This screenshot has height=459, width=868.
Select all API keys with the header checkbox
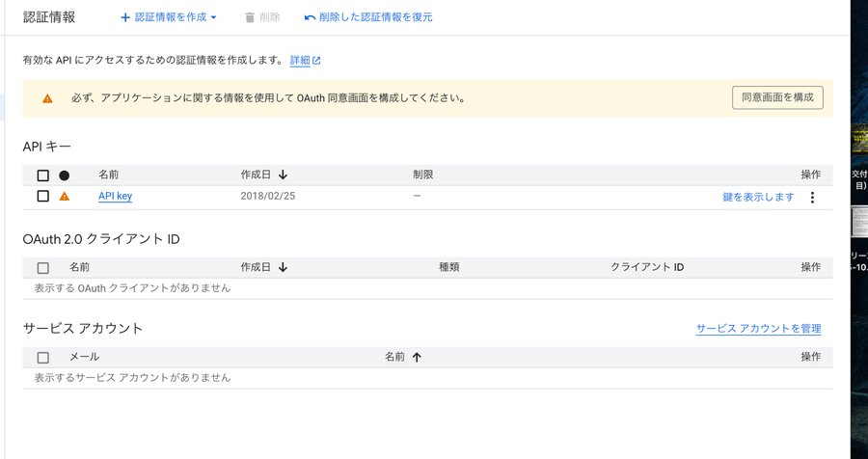tap(42, 175)
